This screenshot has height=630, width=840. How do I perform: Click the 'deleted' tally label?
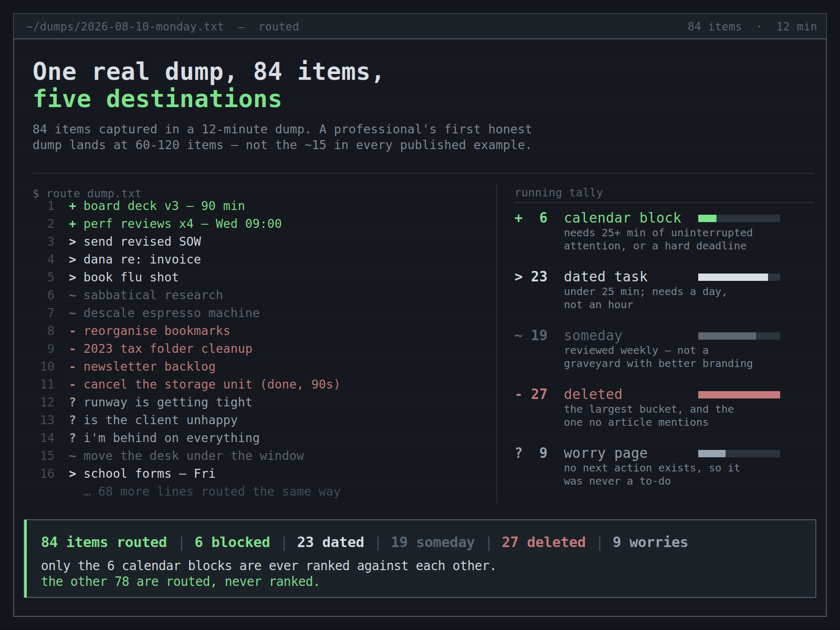point(593,394)
